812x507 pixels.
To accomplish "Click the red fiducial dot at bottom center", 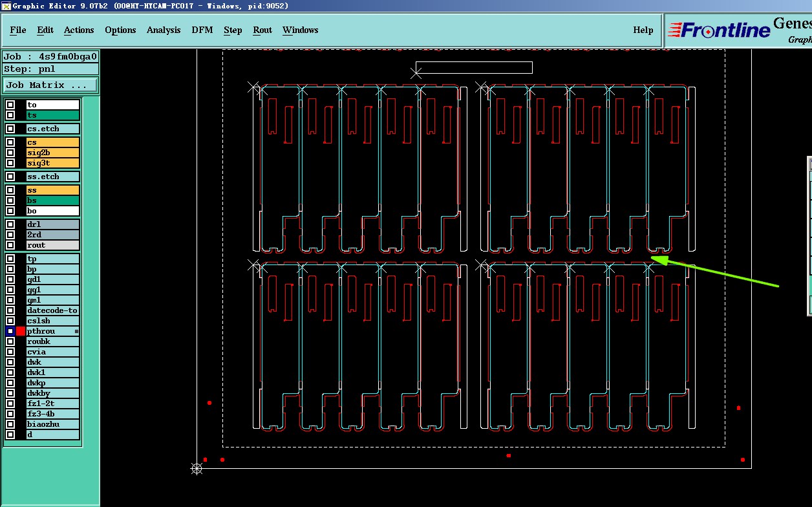I will 509,456.
